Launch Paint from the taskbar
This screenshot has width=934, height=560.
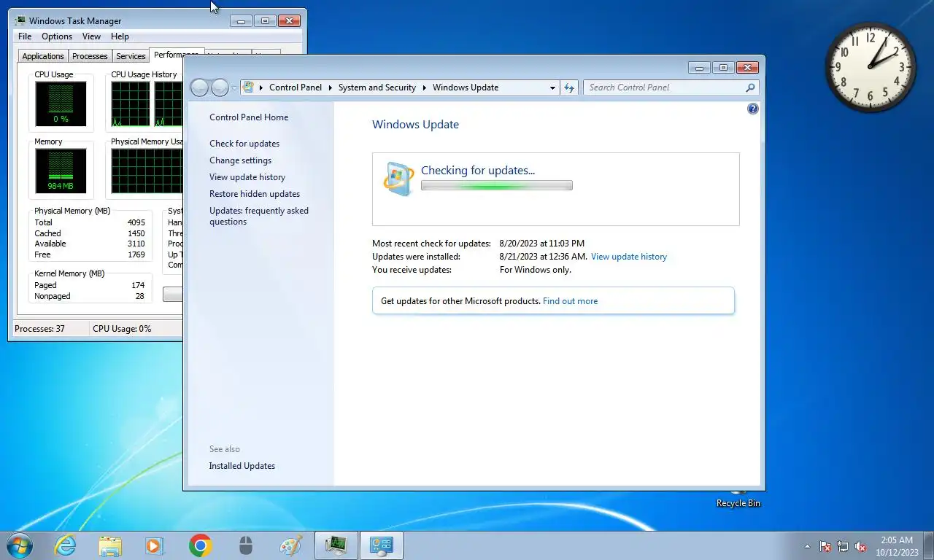290,545
